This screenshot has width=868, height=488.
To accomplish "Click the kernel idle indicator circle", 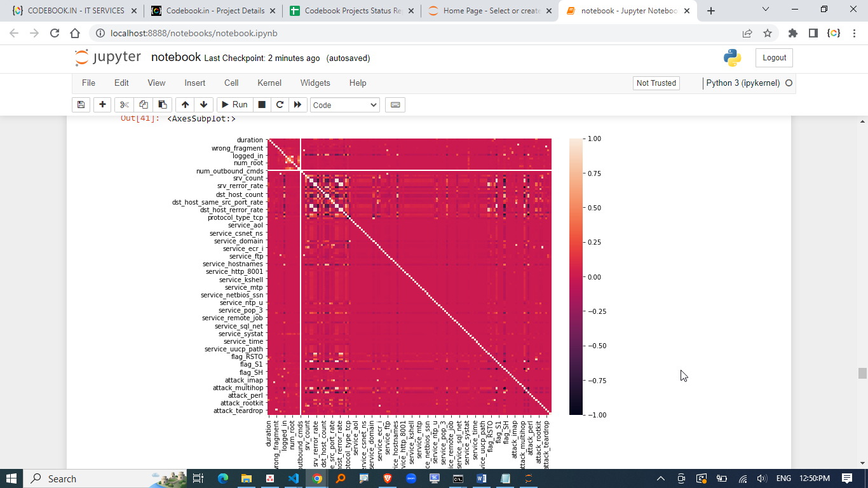I will [789, 83].
